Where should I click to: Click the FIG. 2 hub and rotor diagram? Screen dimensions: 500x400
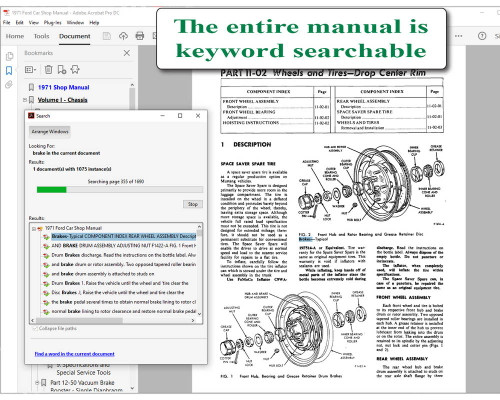point(372,185)
